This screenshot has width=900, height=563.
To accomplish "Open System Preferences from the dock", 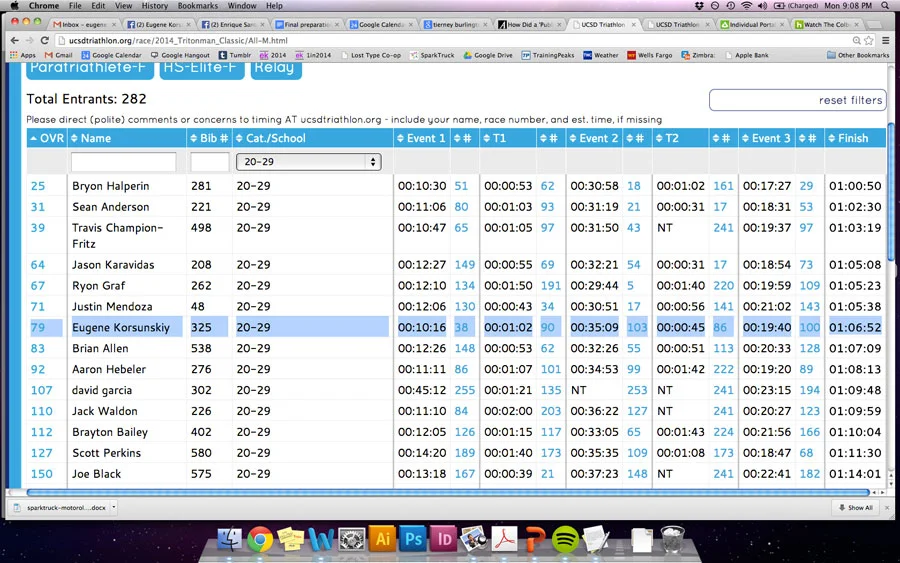I will [351, 539].
